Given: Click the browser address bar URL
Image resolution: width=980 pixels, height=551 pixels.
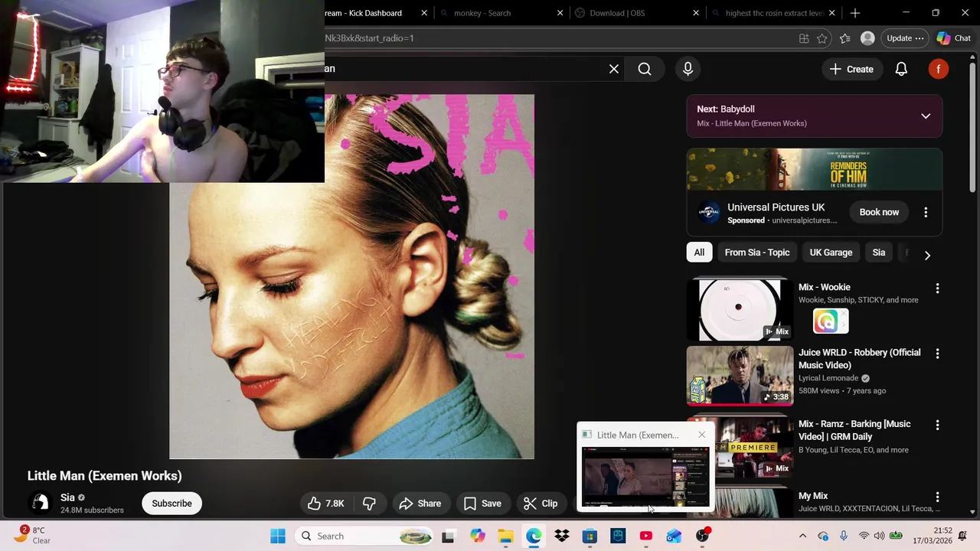Looking at the screenshot, I should pyautogui.click(x=369, y=38).
